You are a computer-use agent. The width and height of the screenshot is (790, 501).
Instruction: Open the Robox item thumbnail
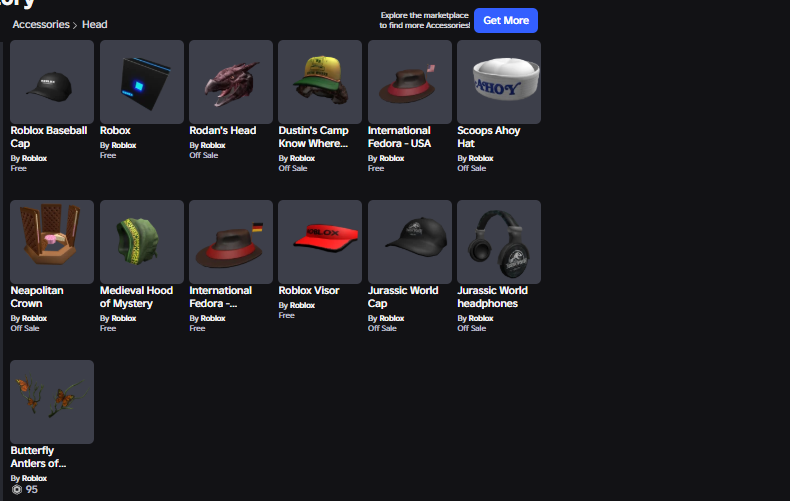[142, 82]
